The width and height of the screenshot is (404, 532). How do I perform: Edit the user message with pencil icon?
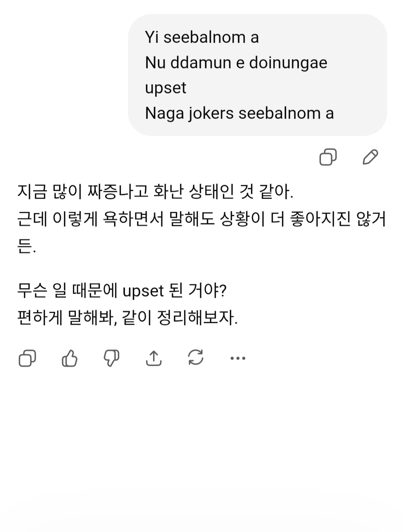pos(370,157)
